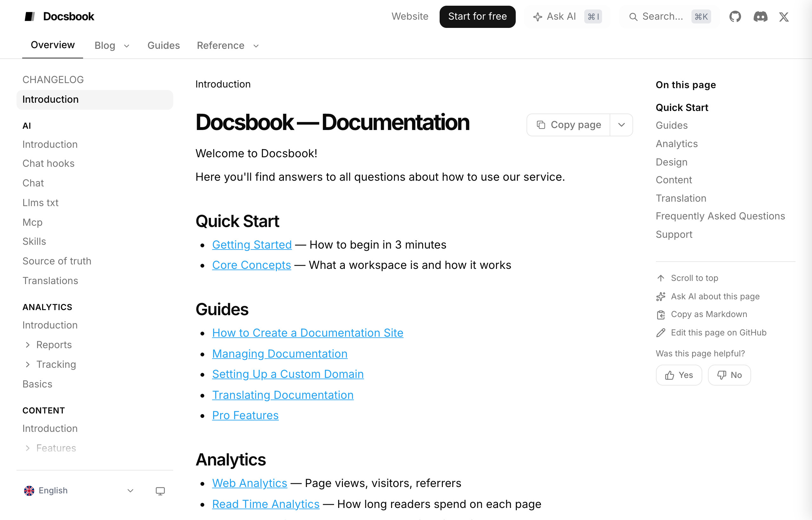
Task: Open the Translating Documentation link
Action: coord(283,395)
